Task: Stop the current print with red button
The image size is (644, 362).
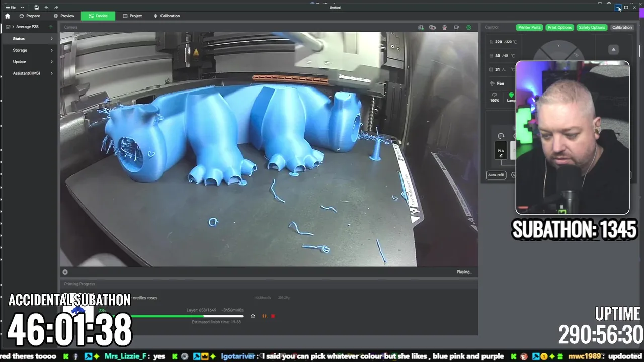Action: (273, 316)
